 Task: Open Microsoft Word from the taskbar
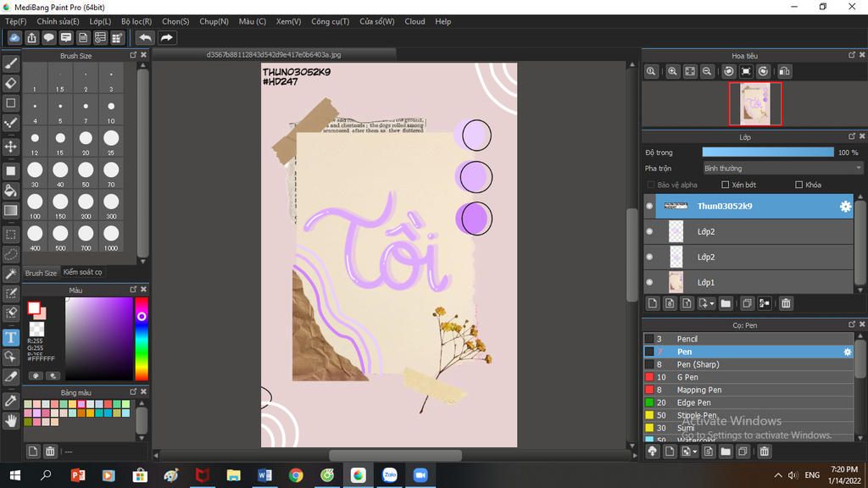(264, 475)
